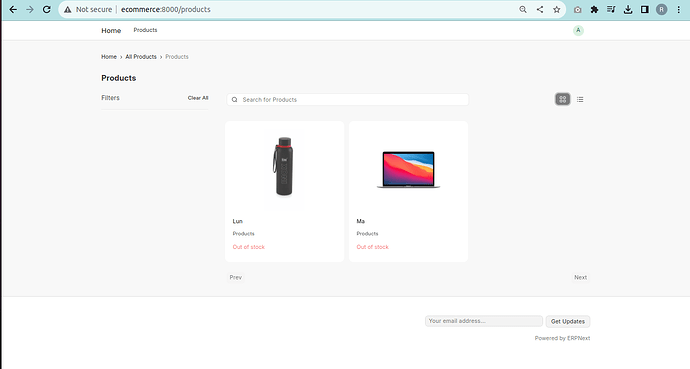Switch to list view icon
Viewport: 690px width, 369px height.
click(x=580, y=99)
